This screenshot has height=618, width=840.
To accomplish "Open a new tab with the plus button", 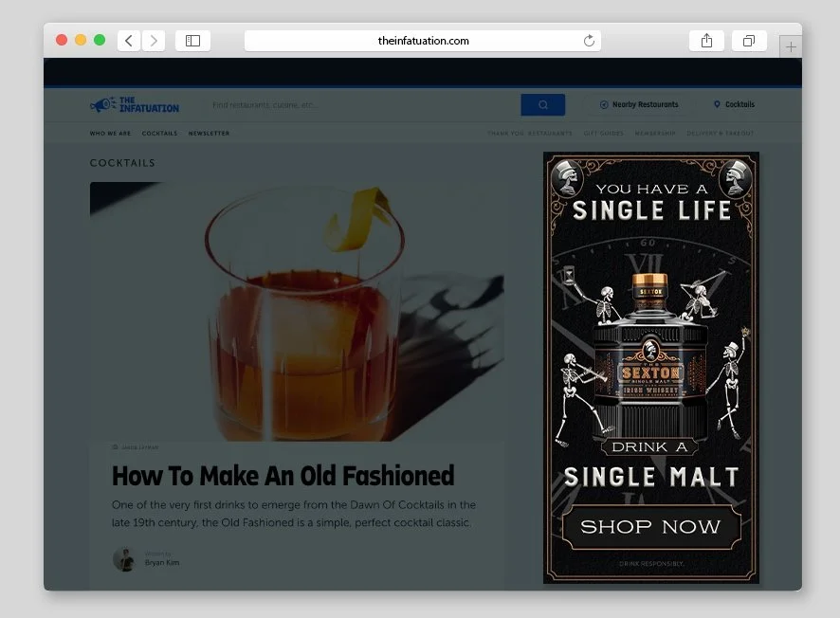I will pyautogui.click(x=791, y=47).
